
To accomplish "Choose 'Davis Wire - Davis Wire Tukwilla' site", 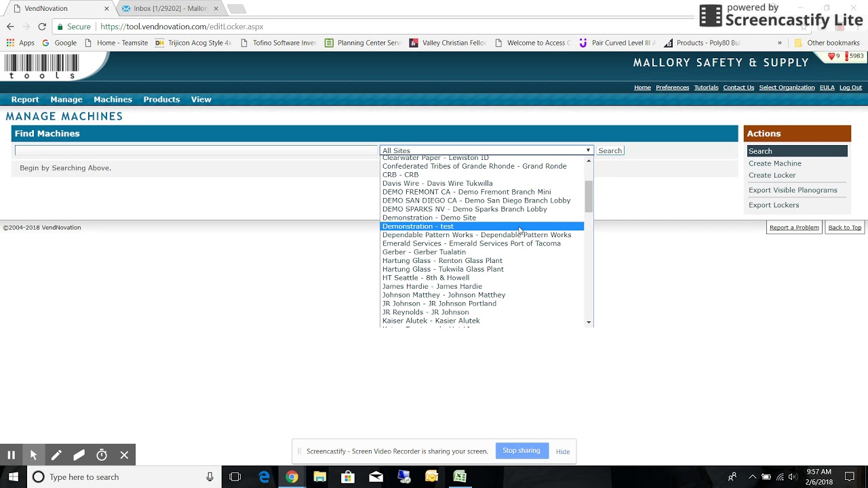I will (x=481, y=184).
